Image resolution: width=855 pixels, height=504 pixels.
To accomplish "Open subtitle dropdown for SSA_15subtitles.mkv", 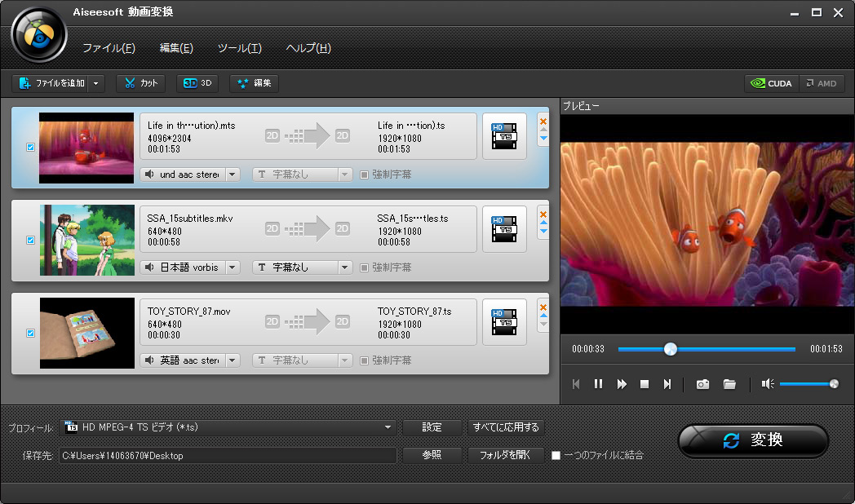I will click(344, 267).
